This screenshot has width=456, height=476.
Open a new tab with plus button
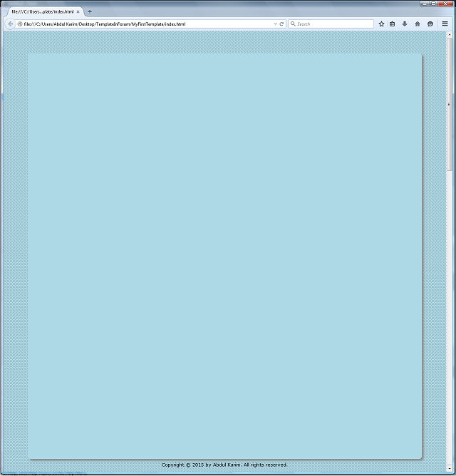90,11
